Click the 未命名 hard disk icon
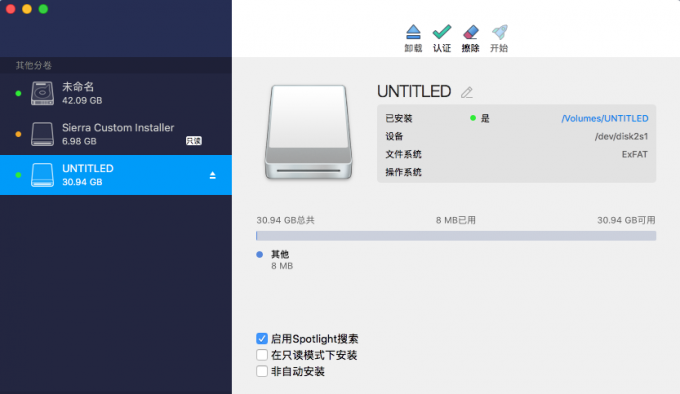Screen dimensions: 680x394 pos(42,93)
